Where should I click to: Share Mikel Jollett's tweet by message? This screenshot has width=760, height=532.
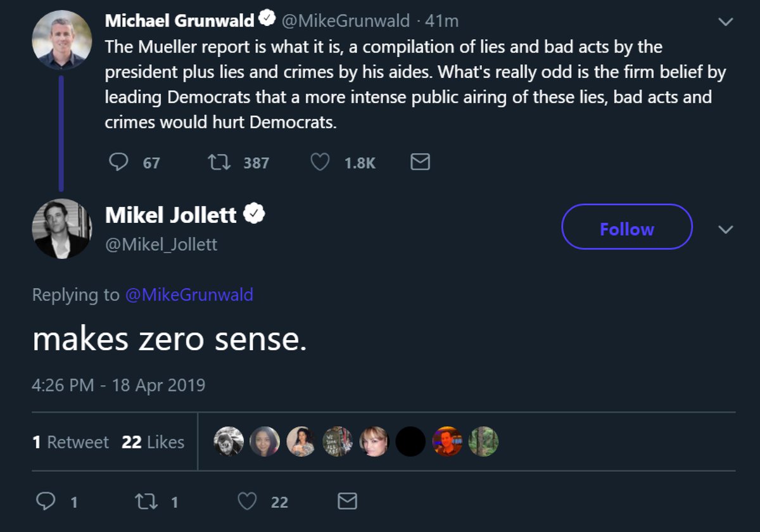(347, 502)
